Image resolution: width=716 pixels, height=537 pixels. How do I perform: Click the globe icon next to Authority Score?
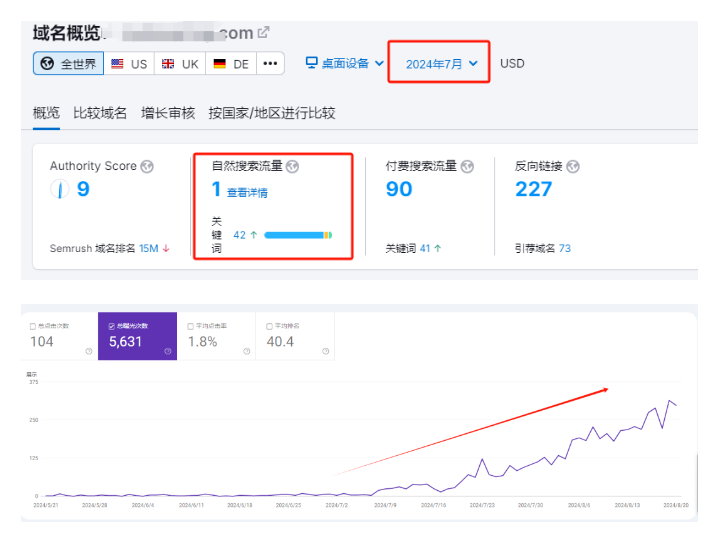pyautogui.click(x=147, y=166)
